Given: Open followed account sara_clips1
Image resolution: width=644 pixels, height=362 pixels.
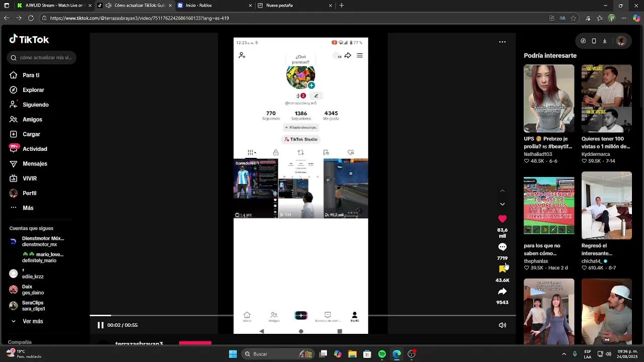Looking at the screenshot, I should pos(27,306).
